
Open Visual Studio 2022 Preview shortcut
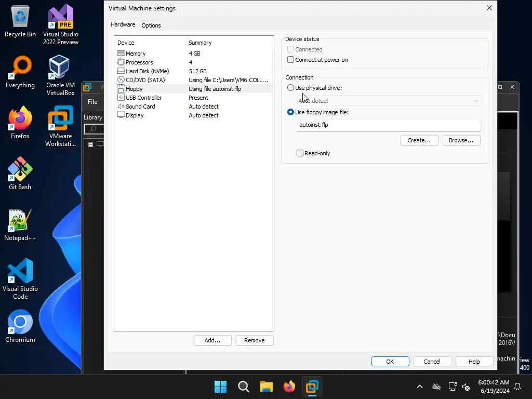tap(61, 24)
